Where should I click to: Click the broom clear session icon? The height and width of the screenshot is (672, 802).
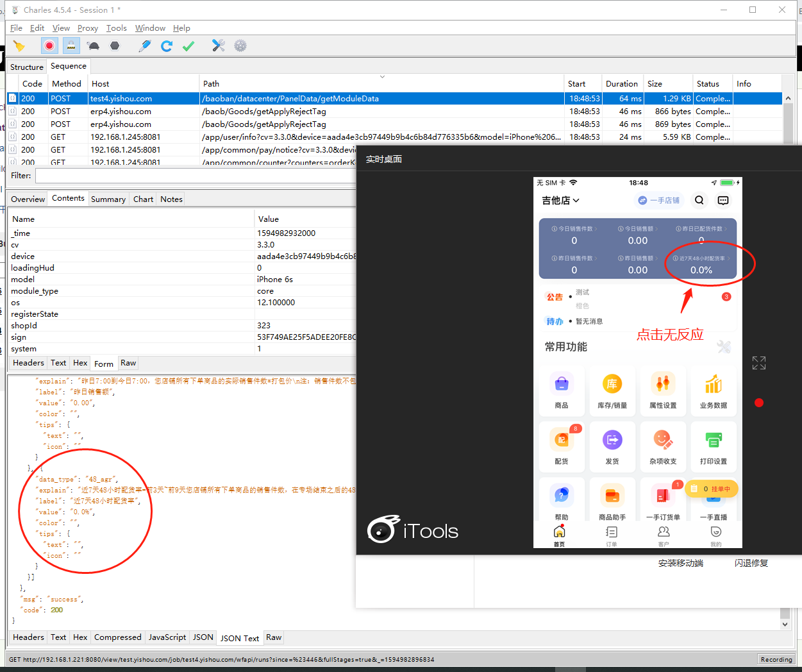19,46
